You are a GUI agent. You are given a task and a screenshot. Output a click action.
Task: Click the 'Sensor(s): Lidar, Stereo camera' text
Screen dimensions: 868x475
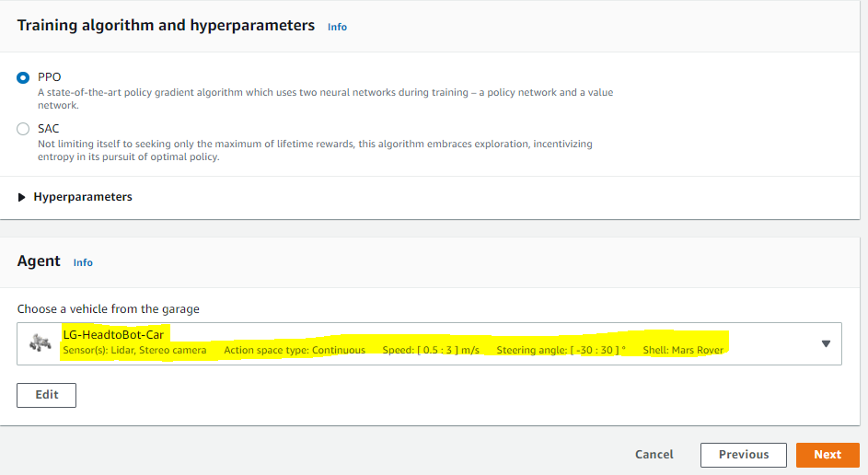[134, 350]
